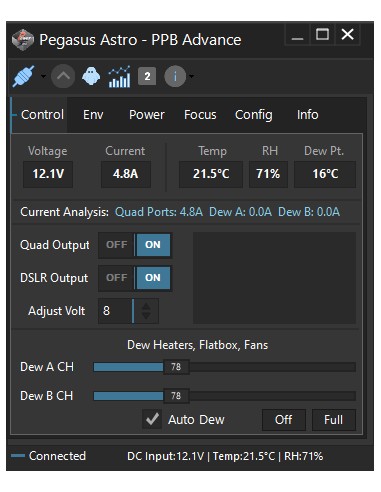381x492 pixels.
Task: Click the Full dew heaters button
Action: click(x=334, y=420)
